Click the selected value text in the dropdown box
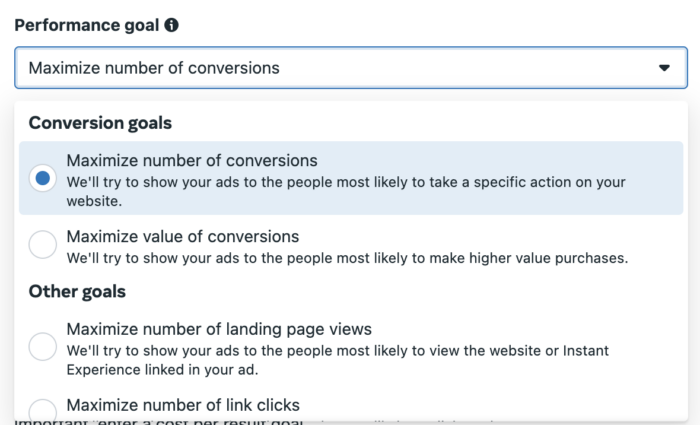 (154, 68)
